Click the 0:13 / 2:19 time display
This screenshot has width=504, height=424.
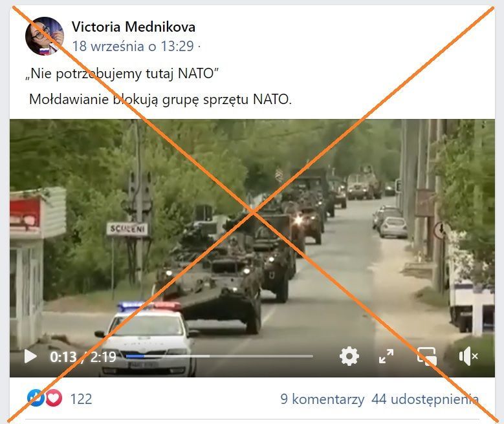(x=83, y=357)
